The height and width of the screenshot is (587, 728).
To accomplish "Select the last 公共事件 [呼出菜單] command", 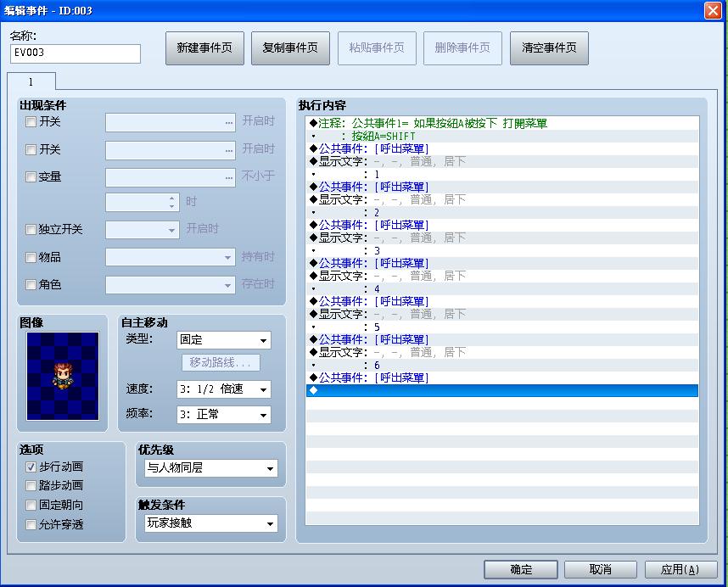I will point(502,377).
